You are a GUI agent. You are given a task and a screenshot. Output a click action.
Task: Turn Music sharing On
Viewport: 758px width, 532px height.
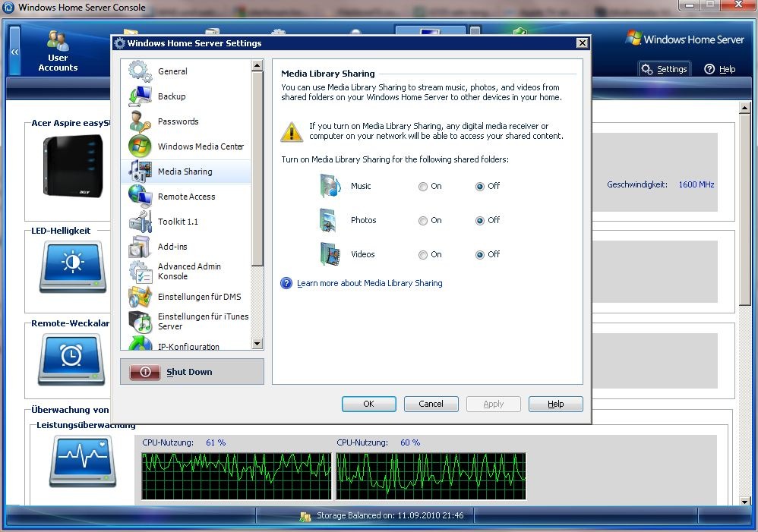[x=423, y=187]
